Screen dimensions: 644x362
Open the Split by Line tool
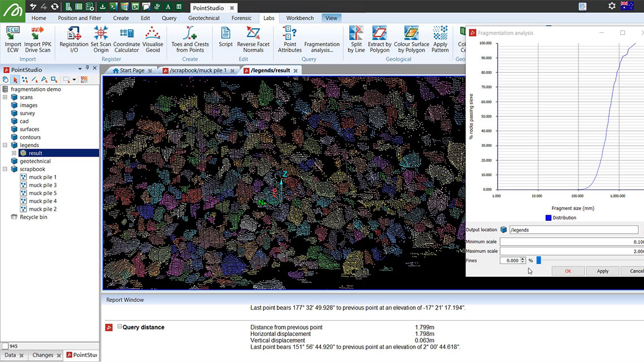coord(355,40)
